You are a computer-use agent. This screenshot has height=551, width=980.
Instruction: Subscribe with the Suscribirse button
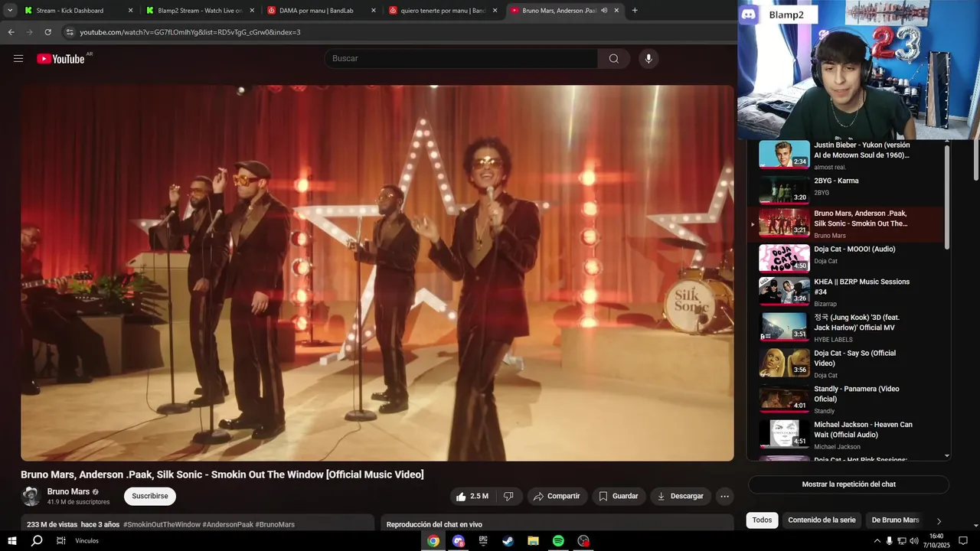tap(150, 496)
